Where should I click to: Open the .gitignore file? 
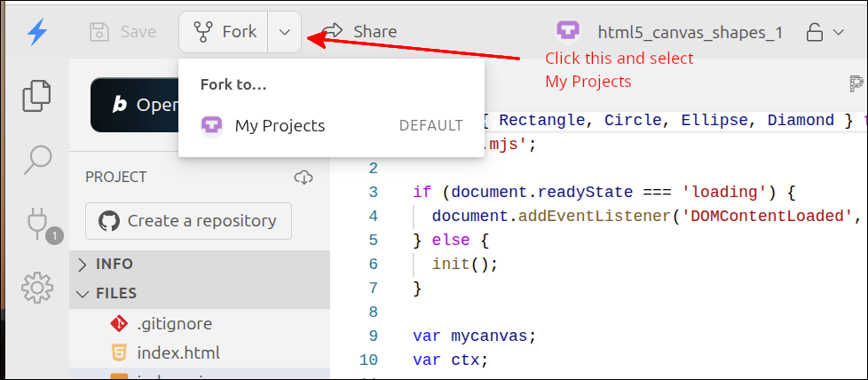click(x=174, y=324)
